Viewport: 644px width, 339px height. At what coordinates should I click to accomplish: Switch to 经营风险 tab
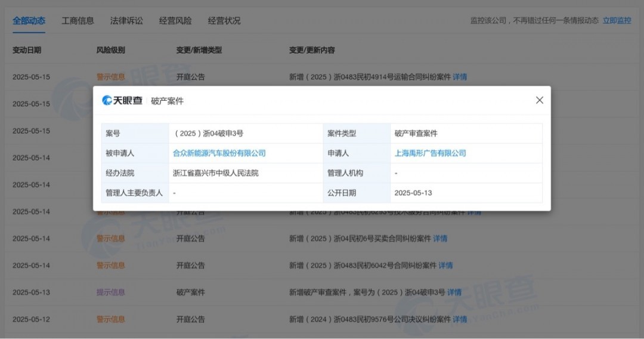[x=175, y=20]
